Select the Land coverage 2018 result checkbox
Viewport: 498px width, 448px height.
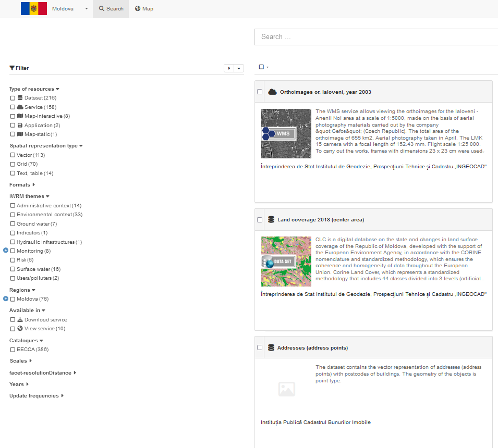(260, 220)
